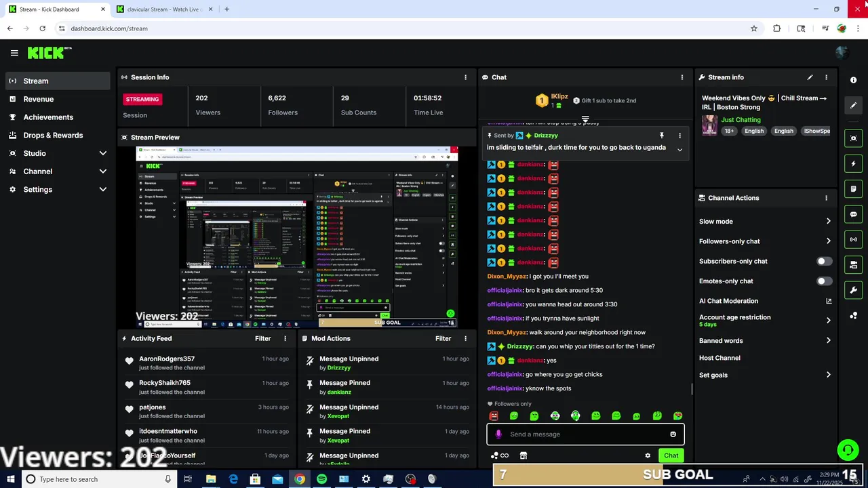The height and width of the screenshot is (488, 868).
Task: Open Slow mode options chevron
Action: tap(828, 222)
